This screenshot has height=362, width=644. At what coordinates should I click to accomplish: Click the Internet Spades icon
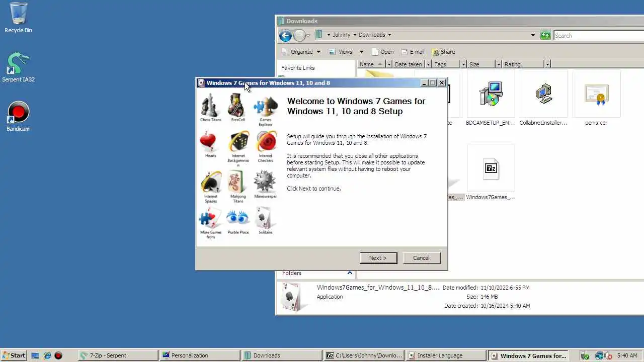pyautogui.click(x=211, y=182)
